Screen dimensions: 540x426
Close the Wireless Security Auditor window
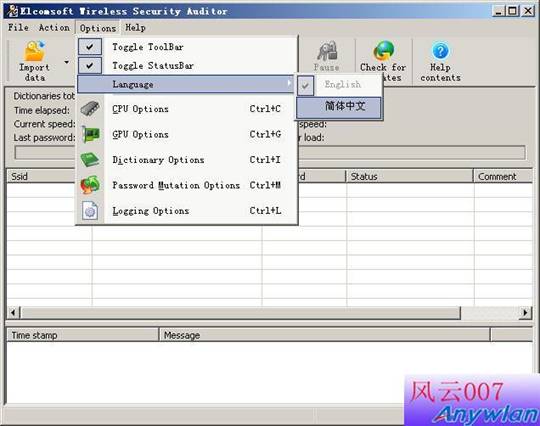[528, 11]
